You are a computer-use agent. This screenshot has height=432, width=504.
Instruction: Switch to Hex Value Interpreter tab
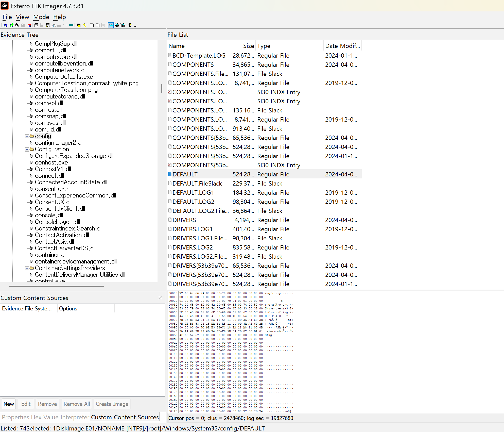click(x=60, y=417)
